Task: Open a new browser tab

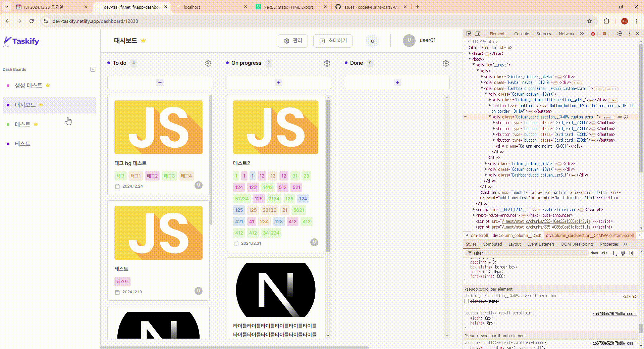Action: tap(417, 7)
